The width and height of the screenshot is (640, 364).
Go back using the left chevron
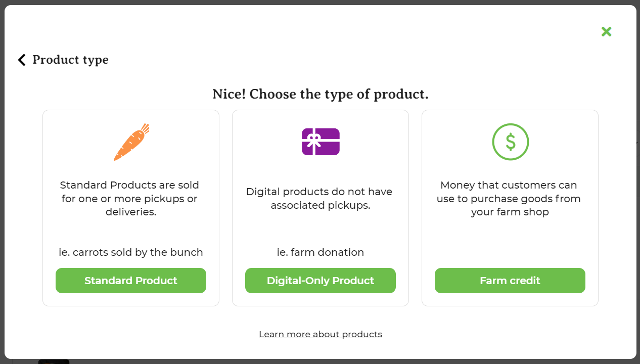click(x=22, y=60)
